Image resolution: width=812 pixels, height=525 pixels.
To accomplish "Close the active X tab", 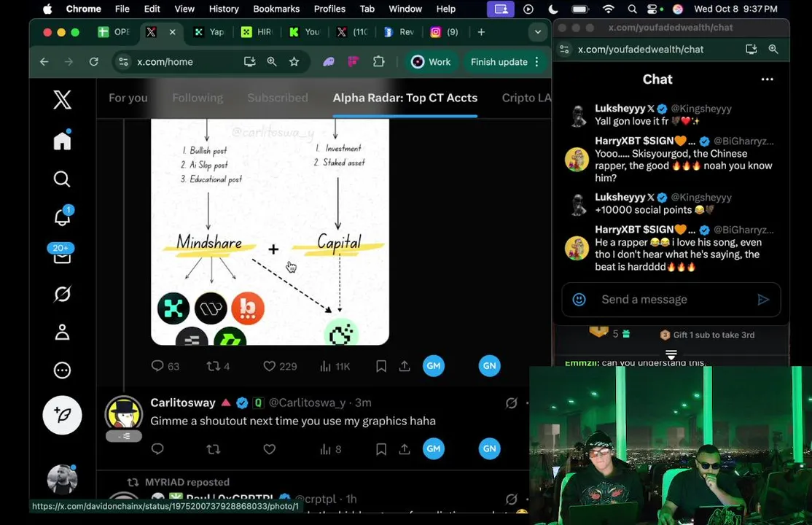I will tap(173, 32).
